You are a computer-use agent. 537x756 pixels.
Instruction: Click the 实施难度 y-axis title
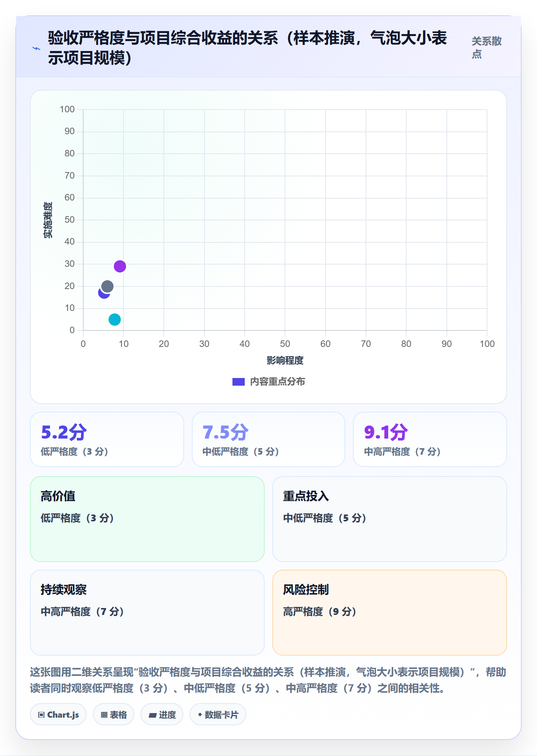pos(48,220)
